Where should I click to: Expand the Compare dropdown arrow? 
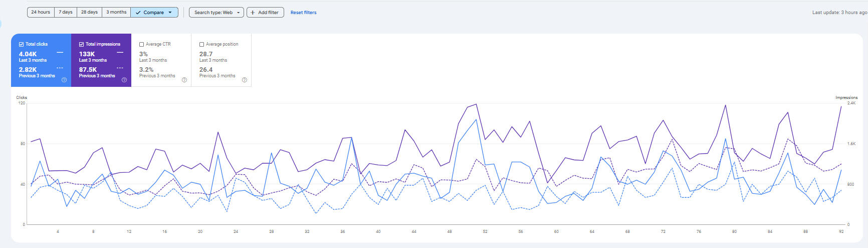point(170,13)
